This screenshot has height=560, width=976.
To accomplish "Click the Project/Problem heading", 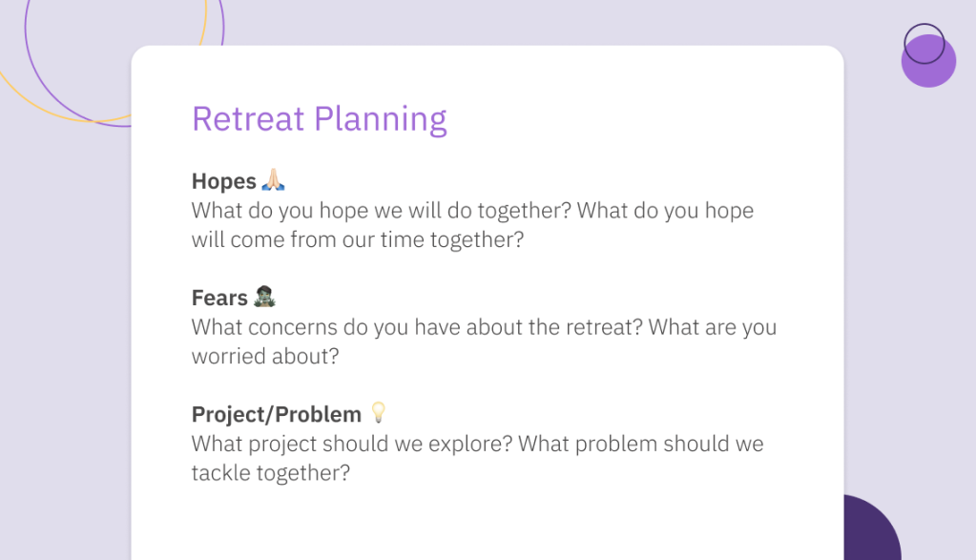I will coord(277,414).
